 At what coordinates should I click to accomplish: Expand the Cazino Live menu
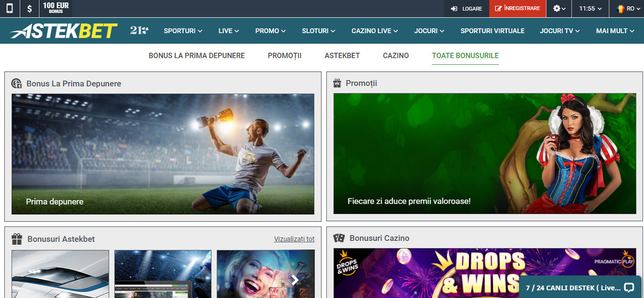[x=375, y=31]
